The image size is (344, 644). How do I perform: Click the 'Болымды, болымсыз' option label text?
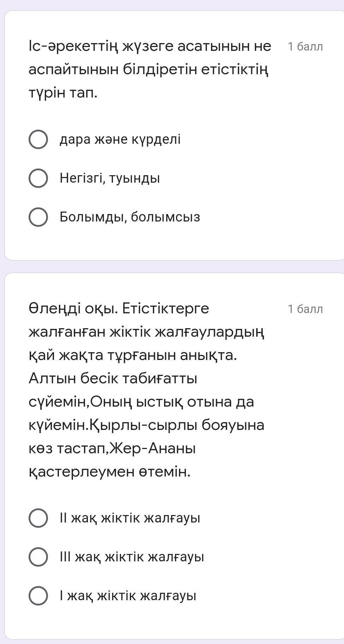point(130,217)
